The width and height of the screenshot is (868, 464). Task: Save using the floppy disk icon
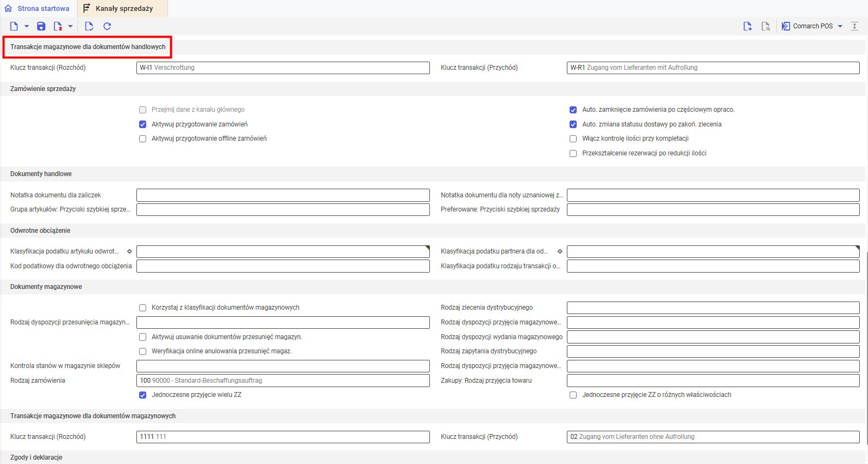click(41, 26)
